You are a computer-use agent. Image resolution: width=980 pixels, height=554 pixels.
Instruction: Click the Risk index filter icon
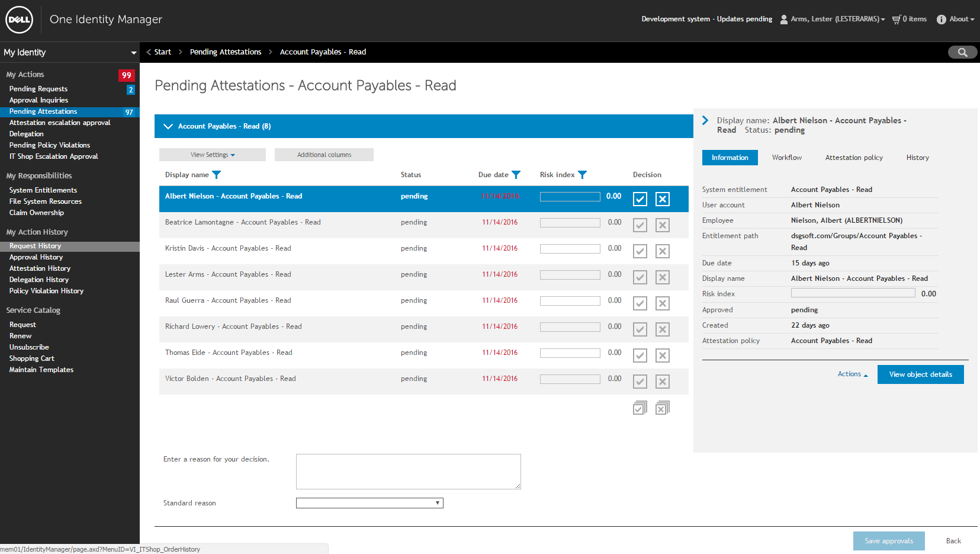tap(583, 175)
